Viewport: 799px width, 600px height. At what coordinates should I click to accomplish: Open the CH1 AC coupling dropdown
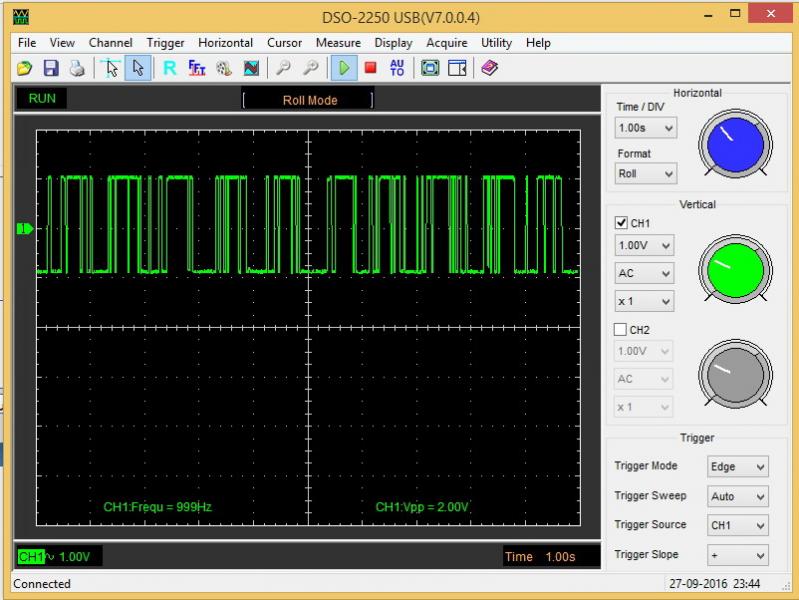[644, 273]
